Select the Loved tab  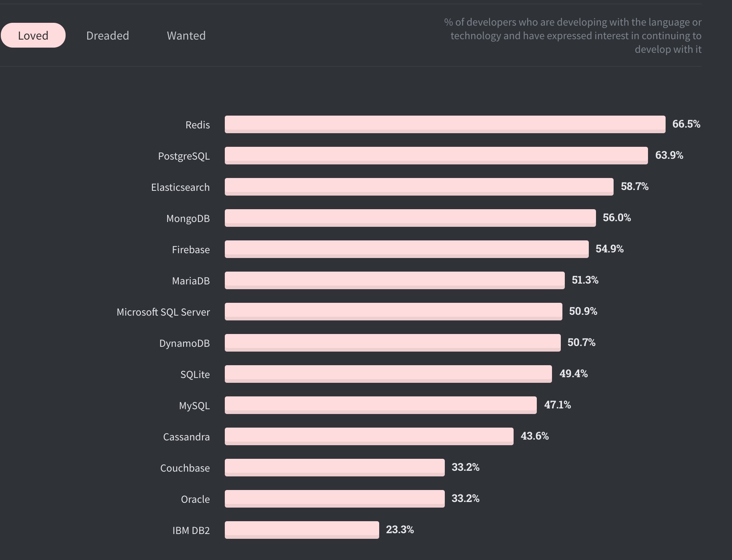[33, 36]
